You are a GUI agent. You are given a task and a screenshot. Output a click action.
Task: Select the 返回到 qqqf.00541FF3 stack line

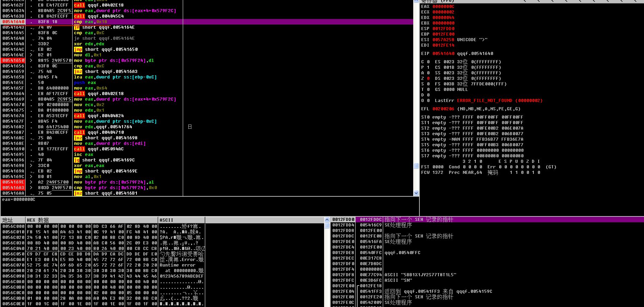click(438, 291)
